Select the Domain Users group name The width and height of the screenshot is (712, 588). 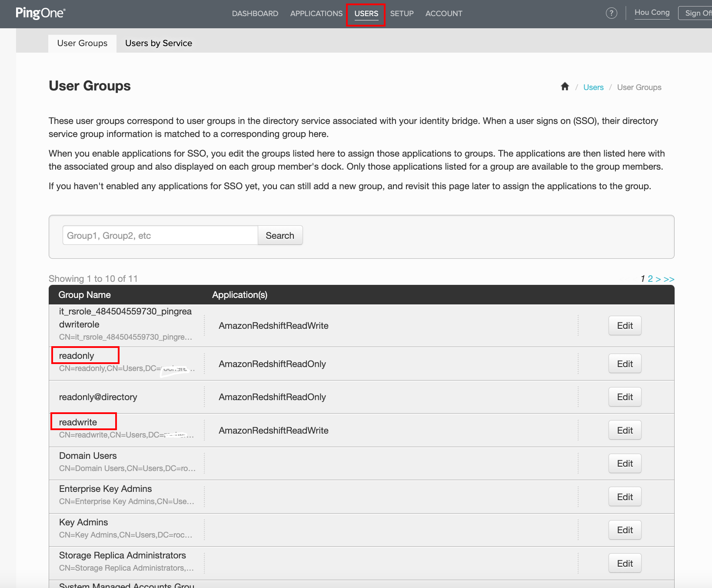click(x=88, y=456)
